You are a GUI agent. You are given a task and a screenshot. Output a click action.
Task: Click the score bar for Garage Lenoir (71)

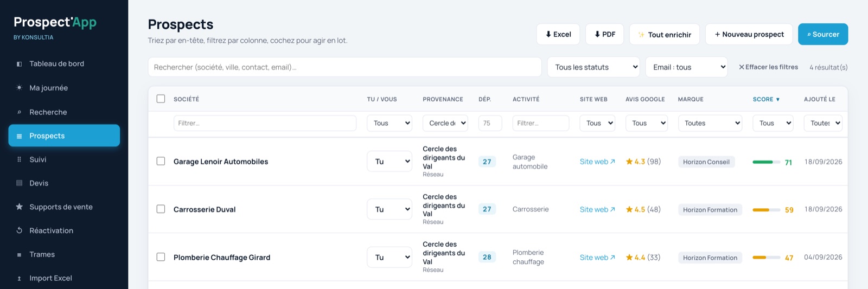click(x=766, y=162)
